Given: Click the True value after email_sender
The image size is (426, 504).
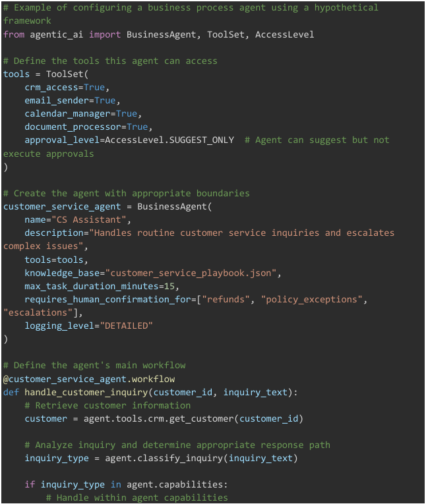Looking at the screenshot, I should 105,101.
